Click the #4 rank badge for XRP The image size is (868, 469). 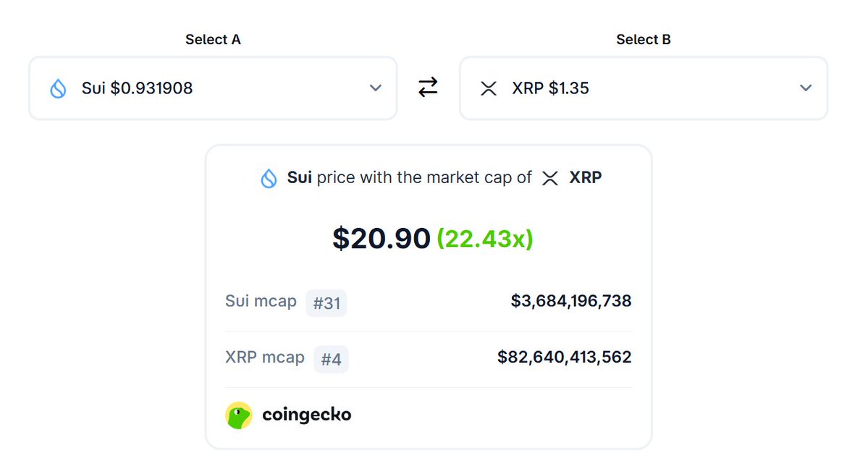(331, 360)
